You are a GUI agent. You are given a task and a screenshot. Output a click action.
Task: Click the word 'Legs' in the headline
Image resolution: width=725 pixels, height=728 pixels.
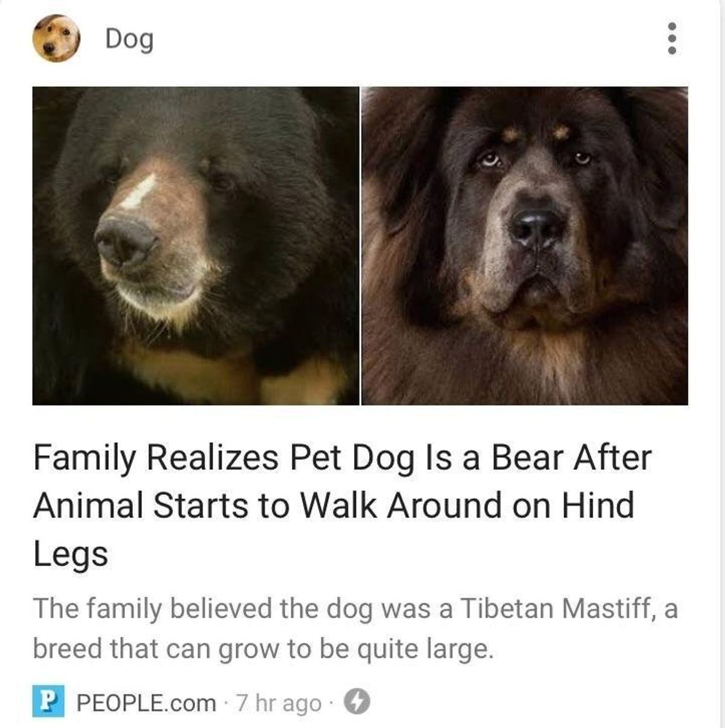pos(71,555)
